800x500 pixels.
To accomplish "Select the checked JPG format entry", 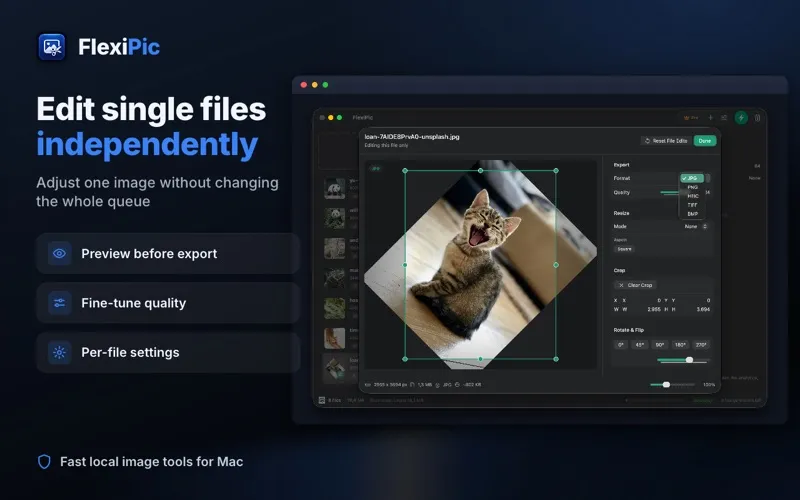I will coord(692,178).
